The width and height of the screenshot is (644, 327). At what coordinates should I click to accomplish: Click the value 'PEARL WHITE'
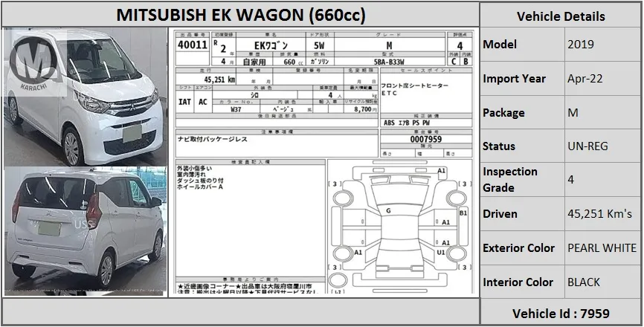(x=602, y=247)
